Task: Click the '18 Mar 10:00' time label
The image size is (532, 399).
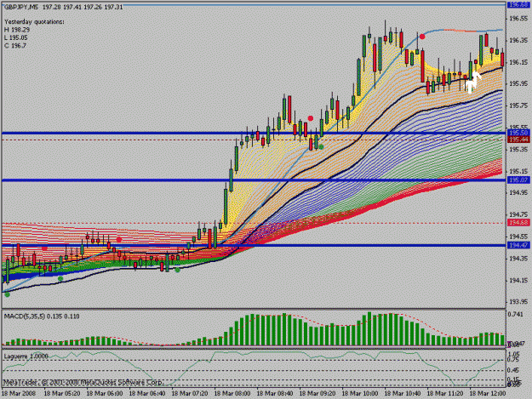Action: click(x=360, y=393)
